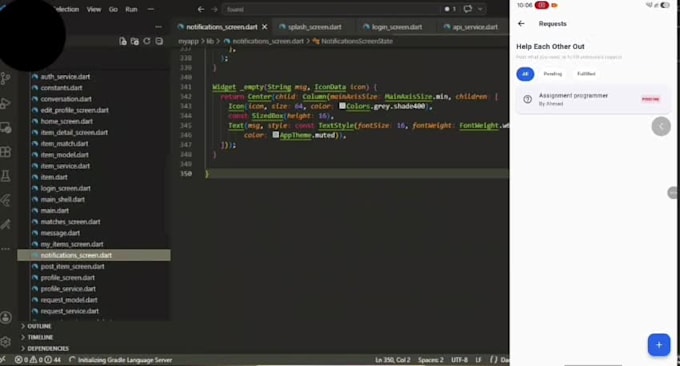Viewport: 680px width, 366px height.
Task: Open matches_screen.dart in explorer
Action: click(x=70, y=222)
